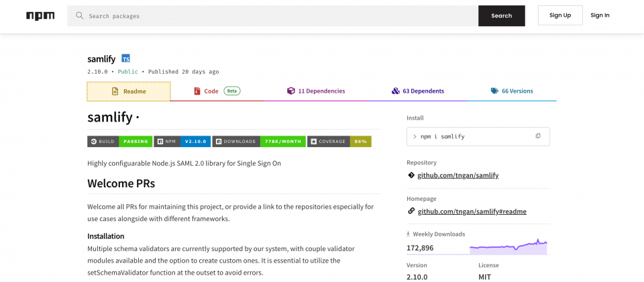Show the 66 Versions tab
The image size is (644, 282).
click(x=512, y=91)
